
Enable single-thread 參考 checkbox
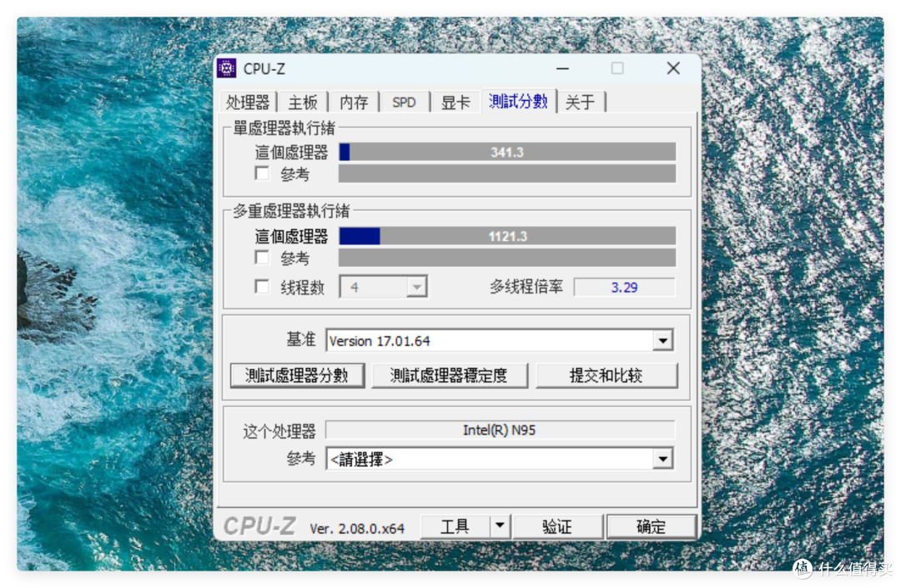(x=262, y=173)
